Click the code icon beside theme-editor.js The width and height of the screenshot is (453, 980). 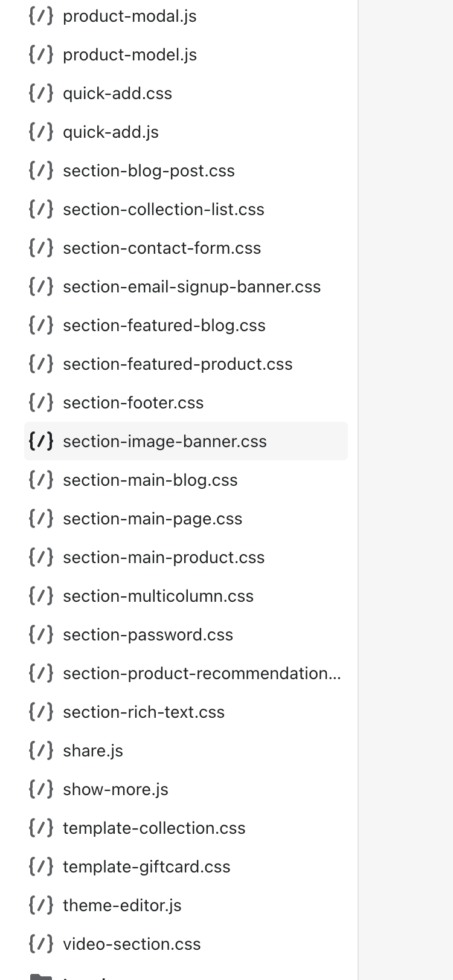click(x=41, y=906)
